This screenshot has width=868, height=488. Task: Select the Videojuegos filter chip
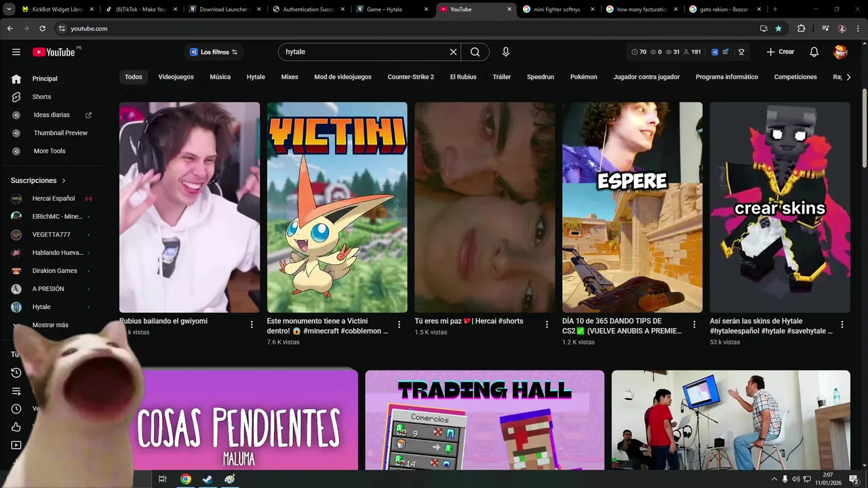(176, 77)
